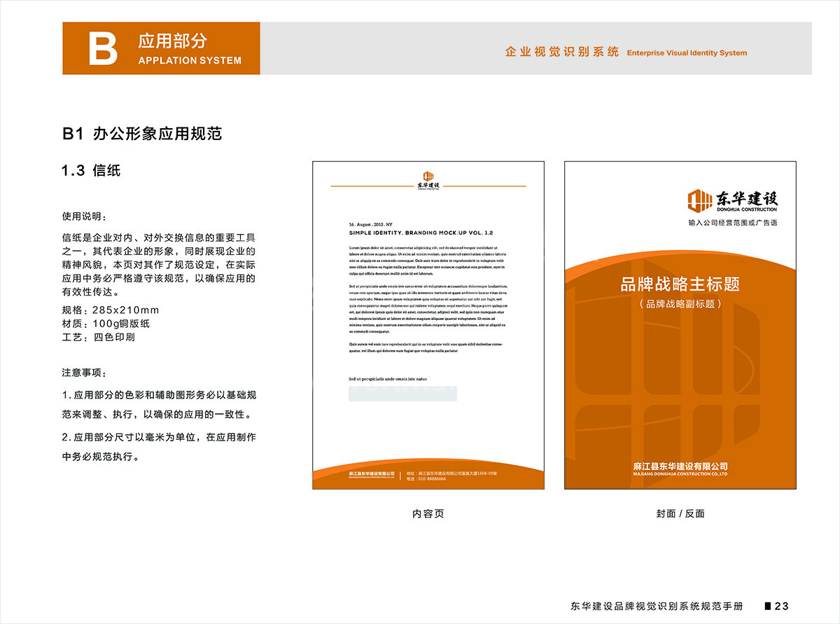Viewport: 840px width, 624px height.
Task: Click the date line 16. August . 2013. NY
Action: point(371,225)
